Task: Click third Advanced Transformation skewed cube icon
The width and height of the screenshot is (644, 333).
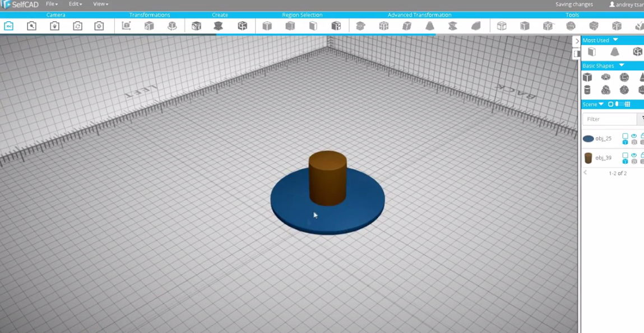Action: coord(406,26)
